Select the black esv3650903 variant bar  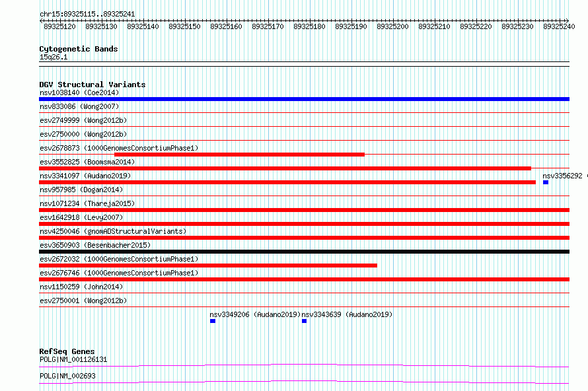click(x=304, y=252)
